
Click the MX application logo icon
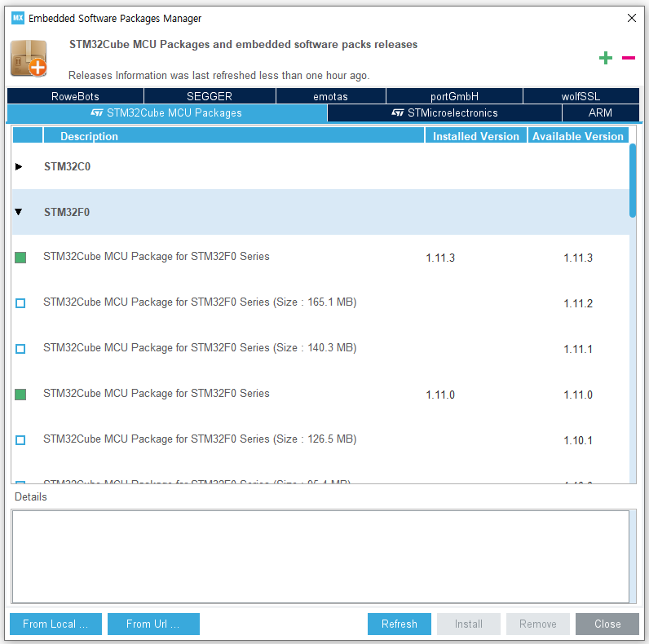coord(18,18)
